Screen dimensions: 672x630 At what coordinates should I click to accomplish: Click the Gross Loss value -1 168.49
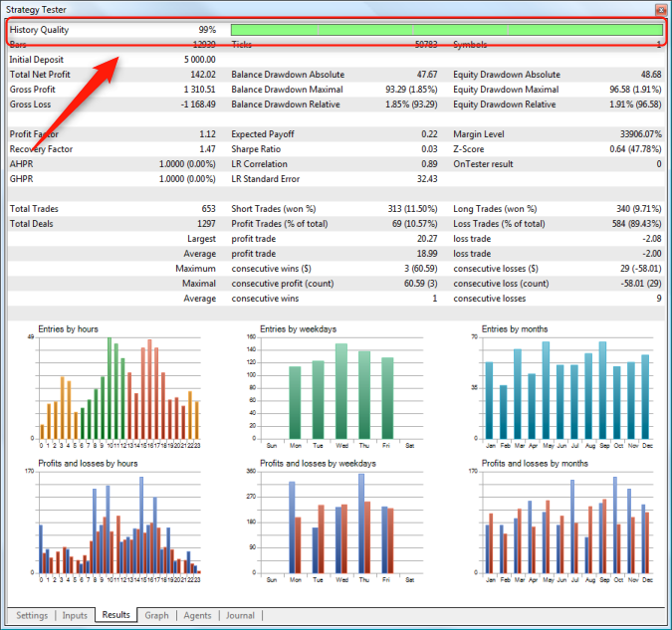pyautogui.click(x=198, y=105)
